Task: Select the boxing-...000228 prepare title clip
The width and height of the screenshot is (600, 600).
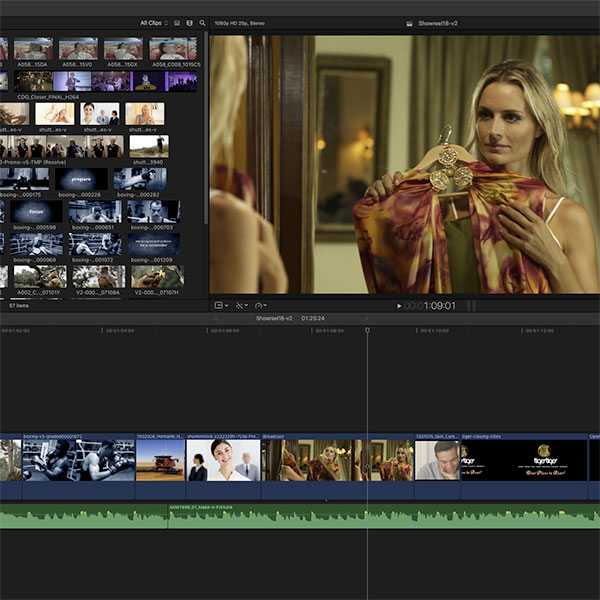Action: click(81, 179)
